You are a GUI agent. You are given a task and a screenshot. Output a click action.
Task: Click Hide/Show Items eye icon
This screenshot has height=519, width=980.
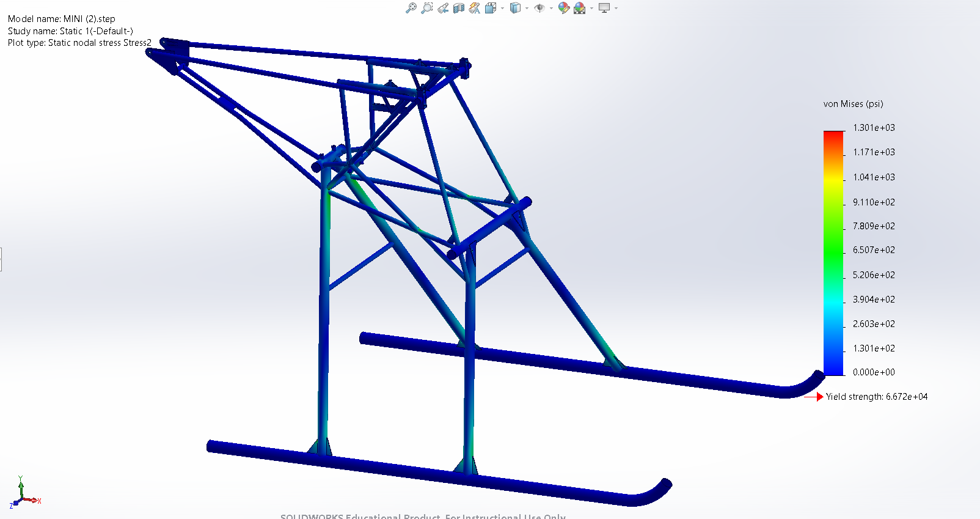click(x=539, y=8)
